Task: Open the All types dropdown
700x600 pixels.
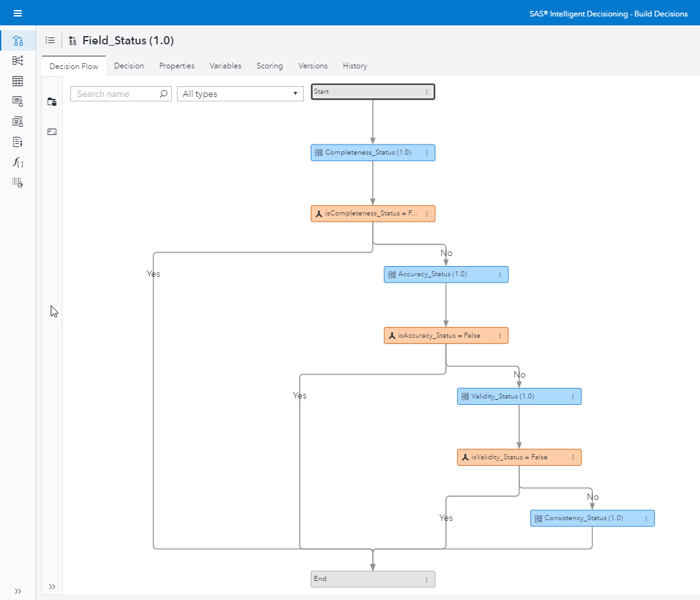Action: (240, 94)
